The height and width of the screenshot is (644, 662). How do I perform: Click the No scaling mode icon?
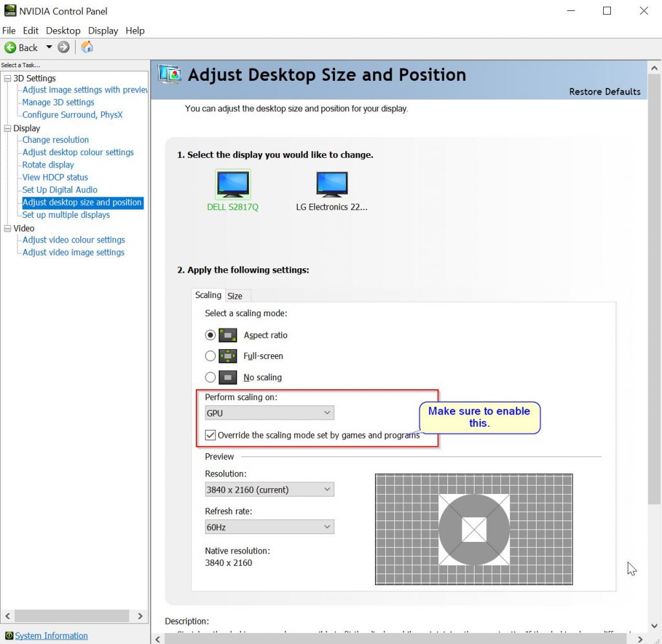[228, 377]
